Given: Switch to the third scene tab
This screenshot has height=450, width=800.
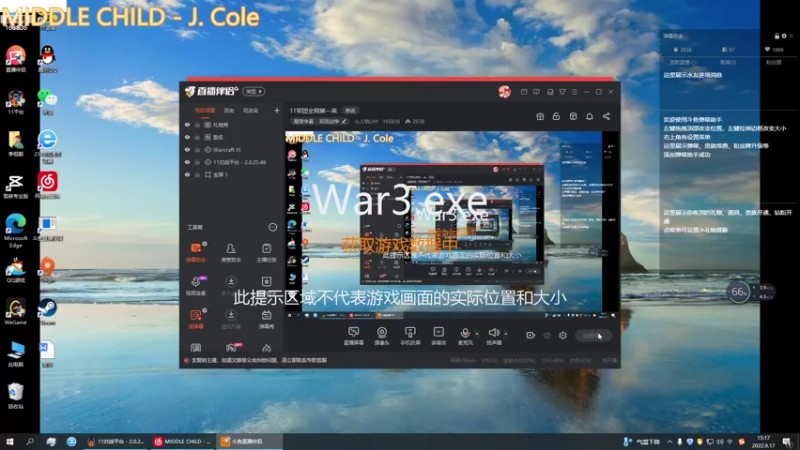Looking at the screenshot, I should [251, 110].
